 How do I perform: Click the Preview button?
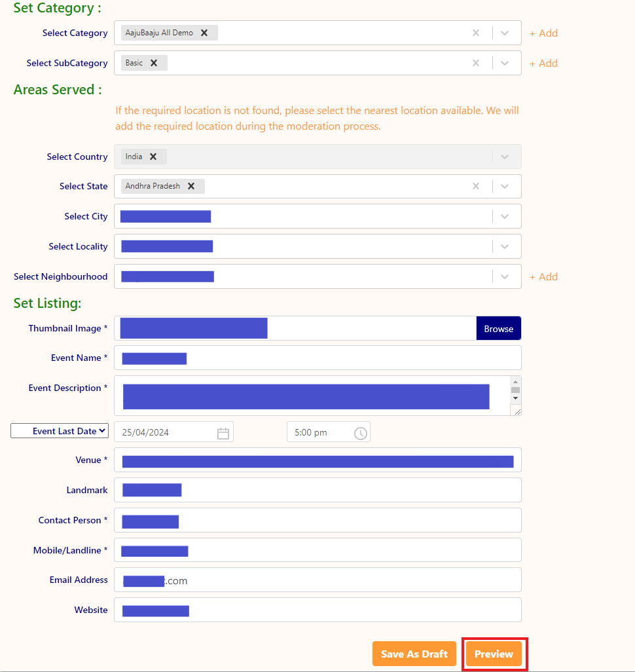pyautogui.click(x=494, y=654)
